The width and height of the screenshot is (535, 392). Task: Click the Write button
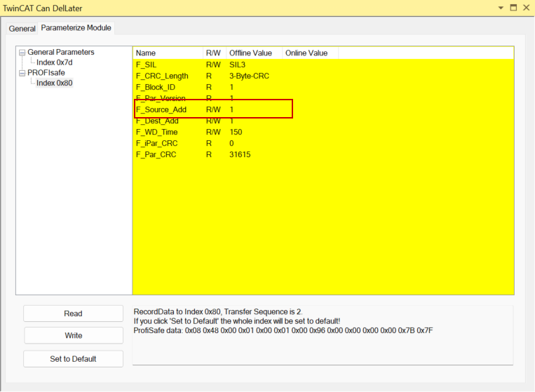pos(73,335)
